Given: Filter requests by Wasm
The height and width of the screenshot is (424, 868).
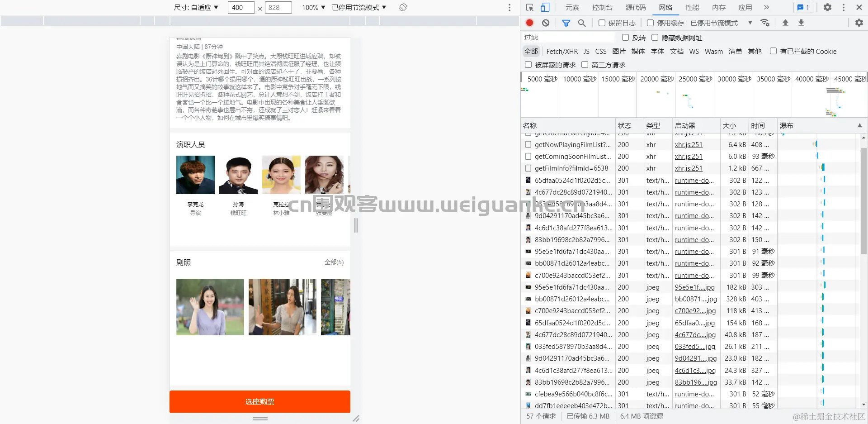Looking at the screenshot, I should coord(713,51).
